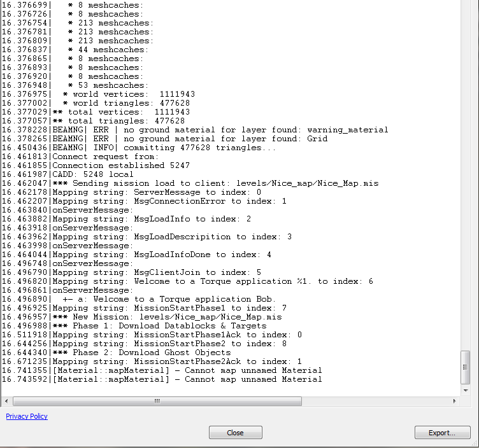This screenshot has height=448, width=479.
Task: Click the 'MsgClientJoin to index: 5' line
Action: pos(131,272)
